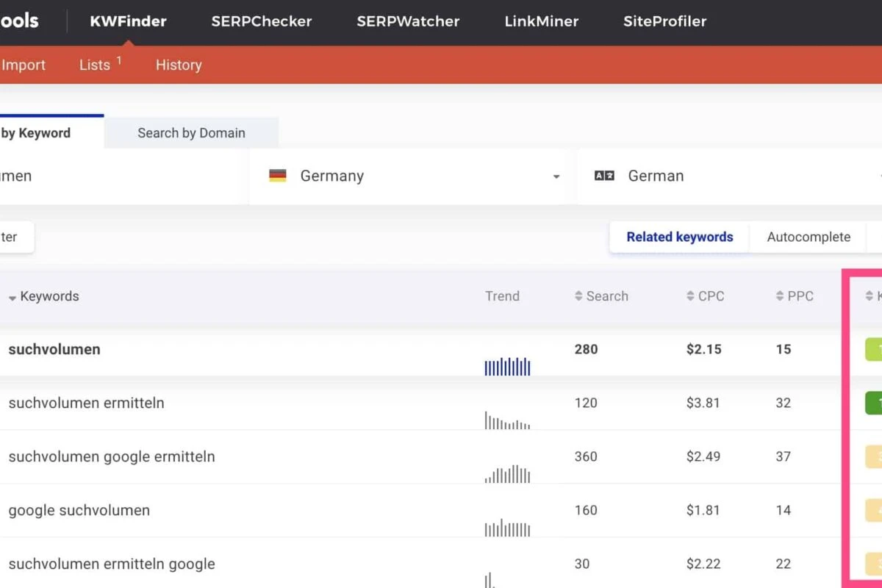Click the KD badge for suchvolumen ermitteln

click(875, 403)
